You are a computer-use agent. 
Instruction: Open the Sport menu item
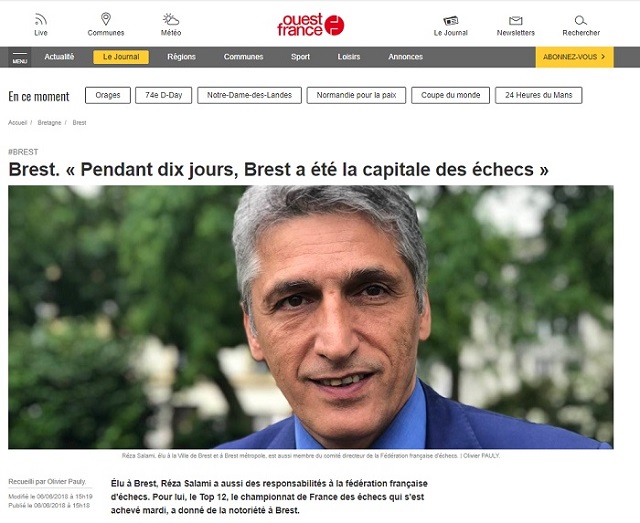(300, 57)
